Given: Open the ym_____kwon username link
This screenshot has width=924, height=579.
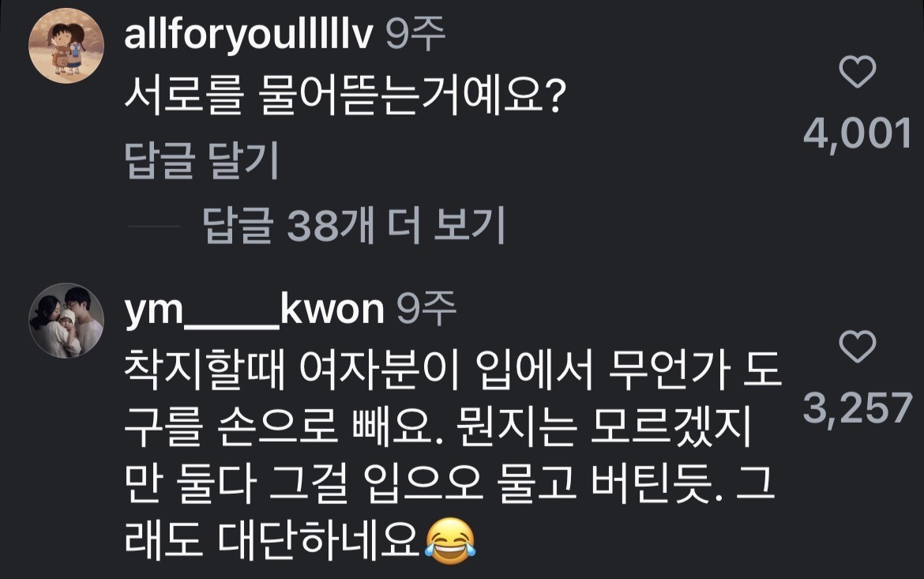Looking at the screenshot, I should click(254, 310).
